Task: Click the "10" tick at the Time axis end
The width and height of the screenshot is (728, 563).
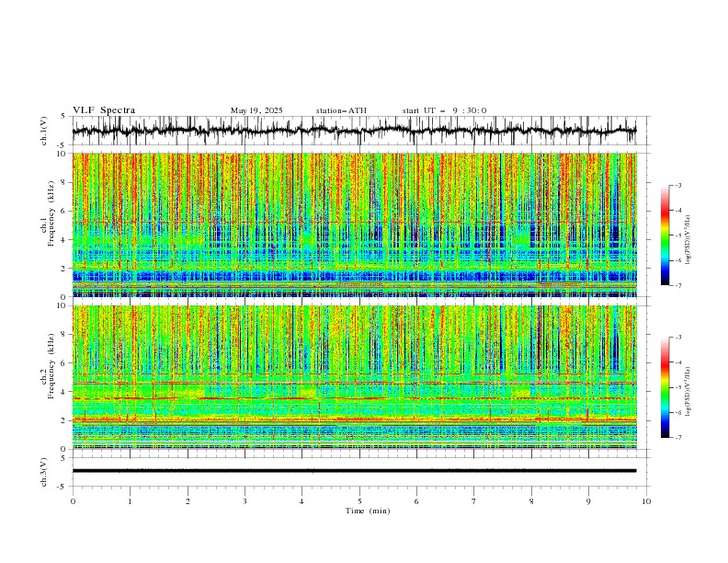Action: 646,501
